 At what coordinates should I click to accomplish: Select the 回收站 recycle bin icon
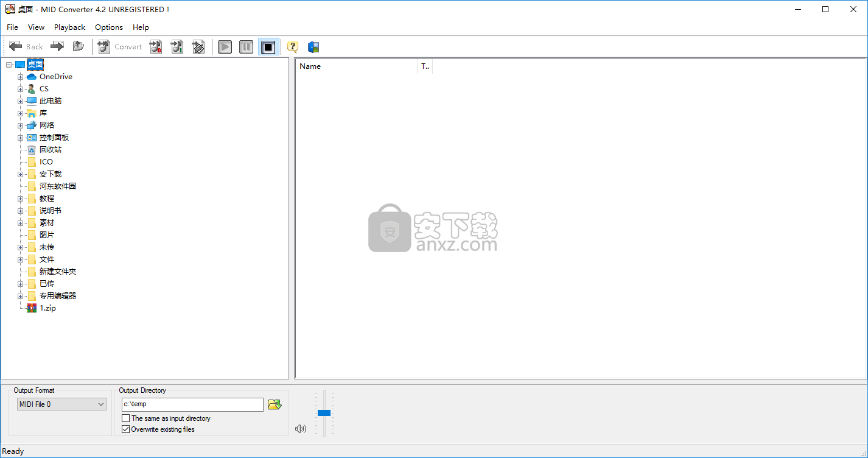[x=32, y=150]
